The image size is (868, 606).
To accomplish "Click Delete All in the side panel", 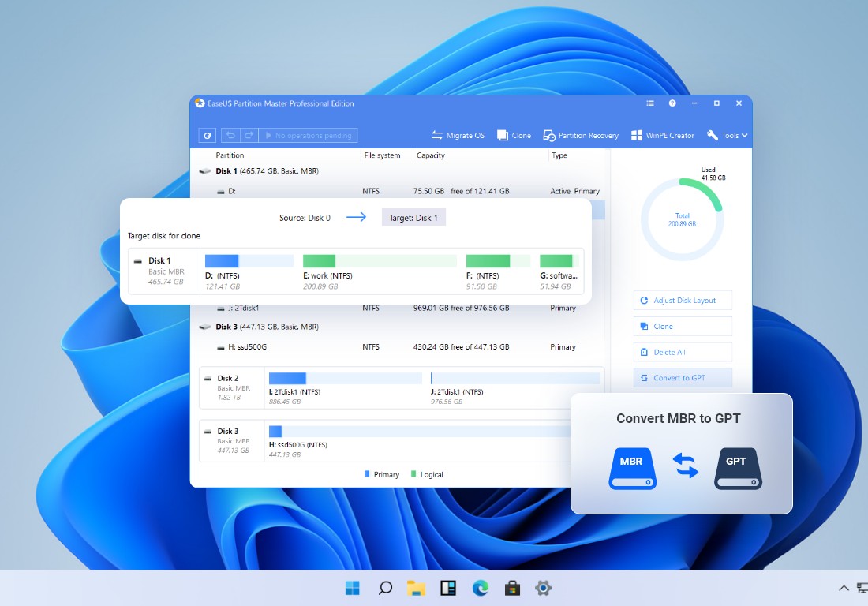I will 683,353.
